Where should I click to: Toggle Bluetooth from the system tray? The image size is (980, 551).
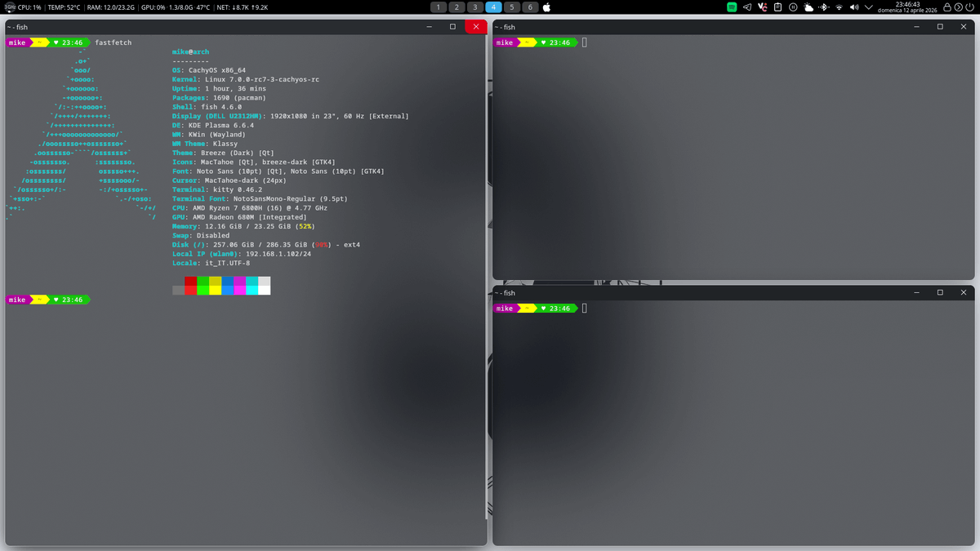pyautogui.click(x=823, y=7)
